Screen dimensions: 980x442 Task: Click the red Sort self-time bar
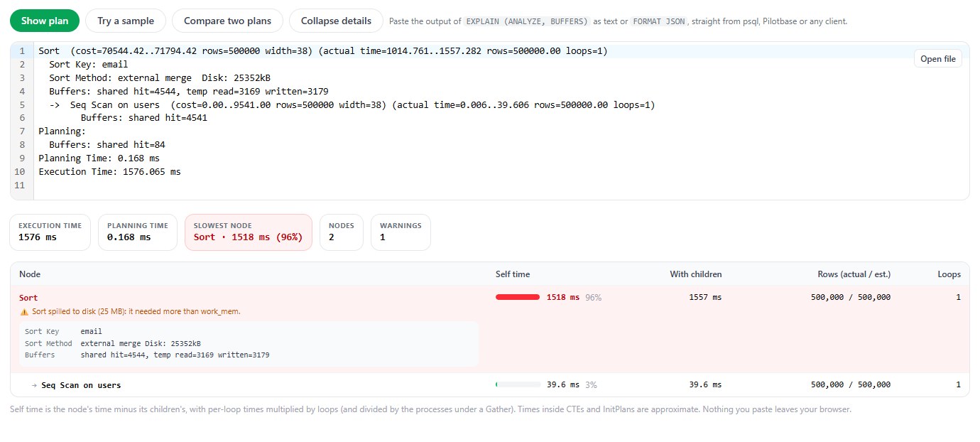coord(518,297)
